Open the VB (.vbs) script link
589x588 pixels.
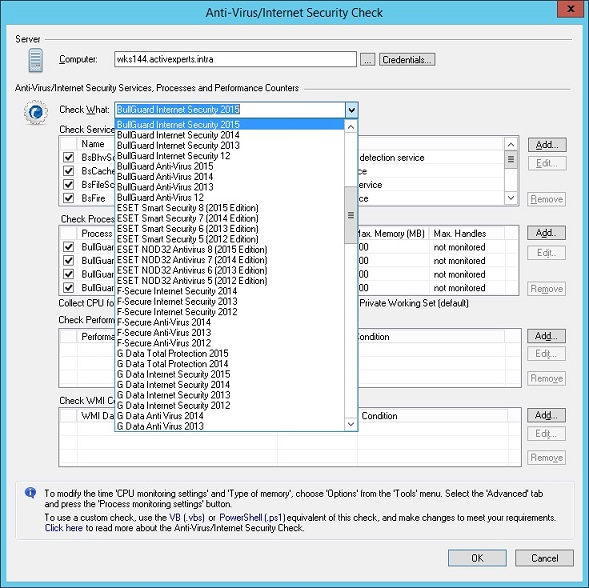tap(187, 517)
